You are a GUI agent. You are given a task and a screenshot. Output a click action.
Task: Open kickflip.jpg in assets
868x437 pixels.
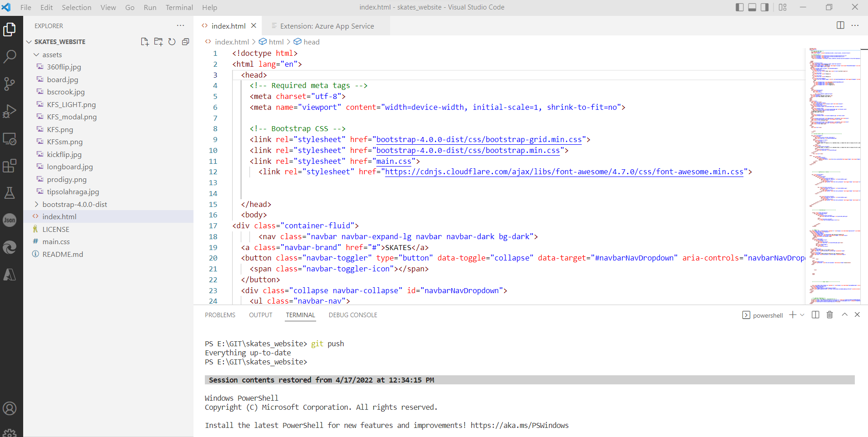[108, 155]
